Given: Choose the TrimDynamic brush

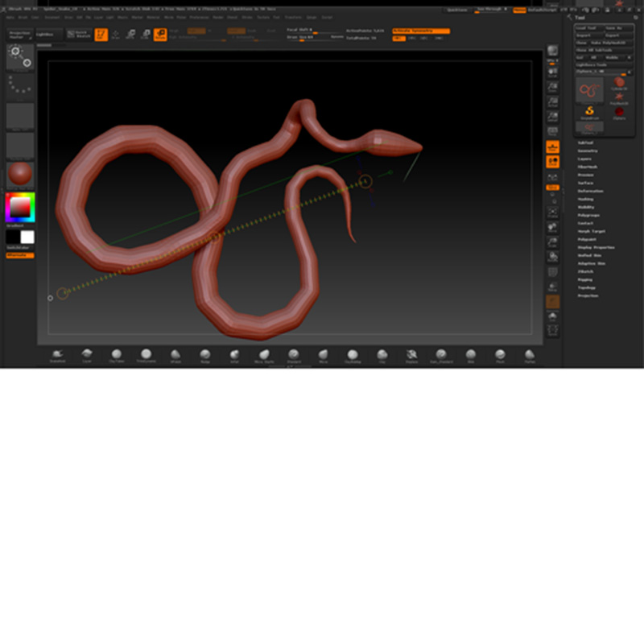Looking at the screenshot, I should click(147, 356).
